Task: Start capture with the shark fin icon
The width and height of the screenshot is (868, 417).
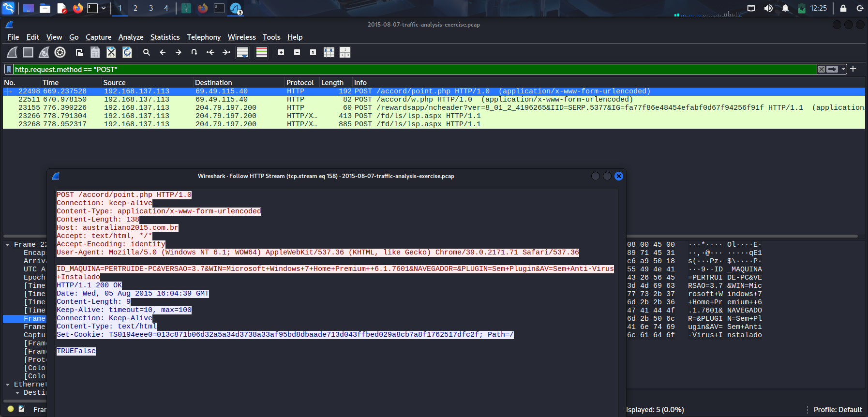Action: (x=13, y=52)
